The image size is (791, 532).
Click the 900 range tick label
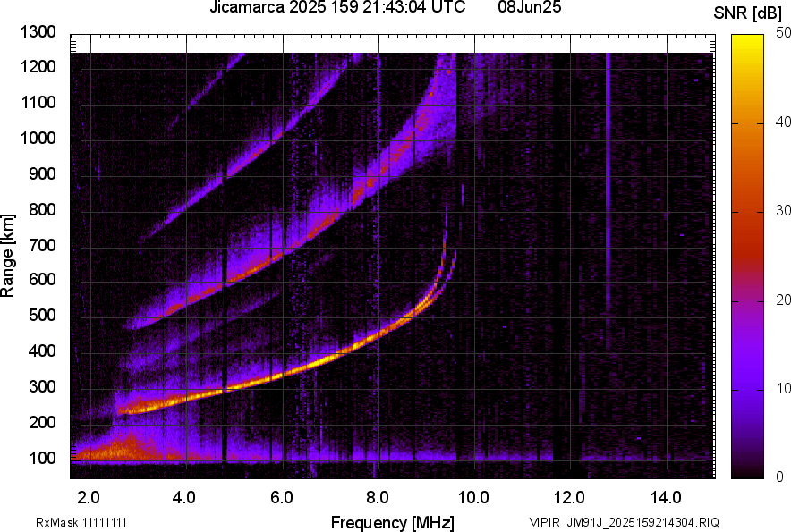click(42, 173)
